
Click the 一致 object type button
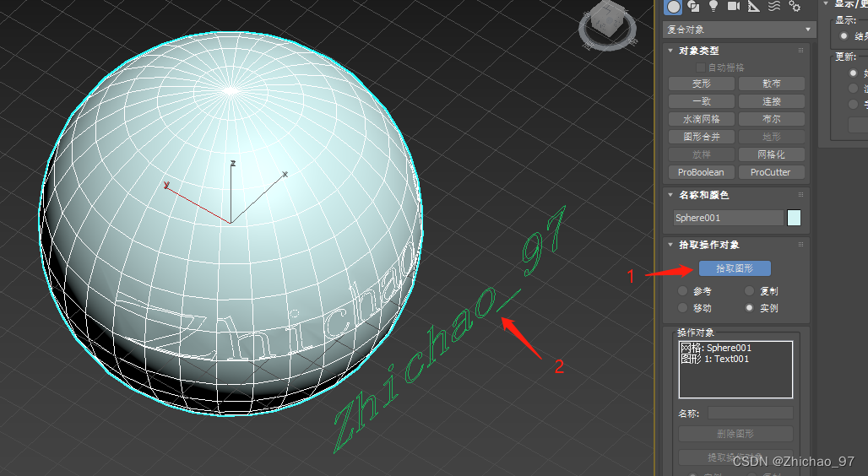click(702, 101)
